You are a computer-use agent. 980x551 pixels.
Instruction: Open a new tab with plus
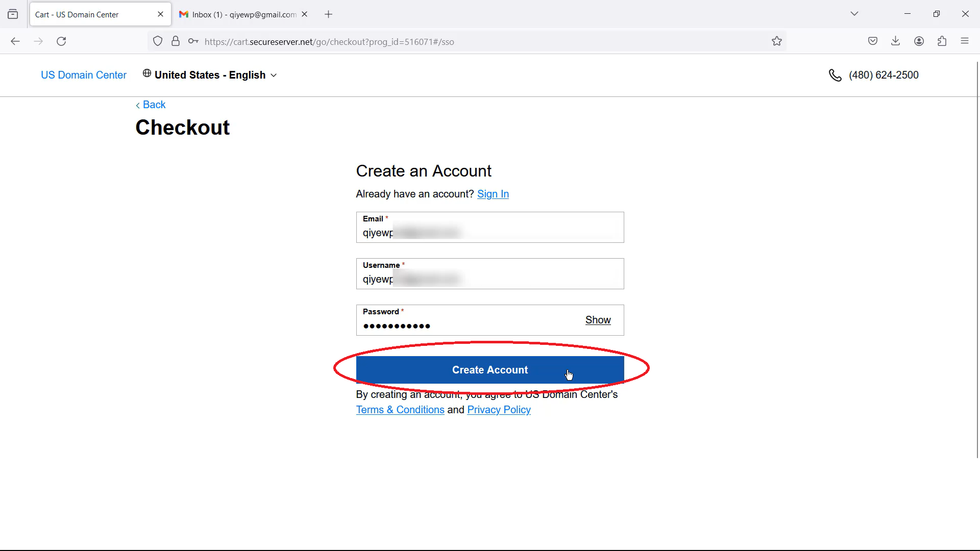[x=328, y=14]
